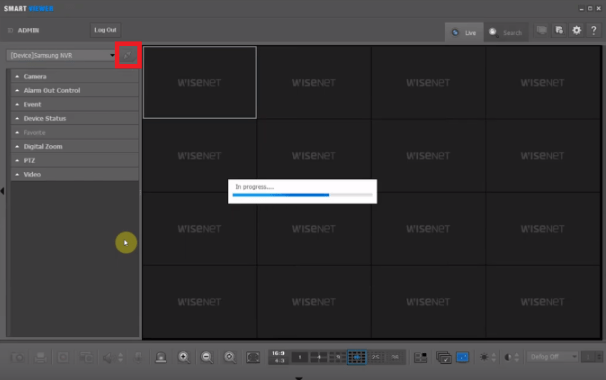Expand the Event panel
The width and height of the screenshot is (606, 380).
[x=75, y=104]
